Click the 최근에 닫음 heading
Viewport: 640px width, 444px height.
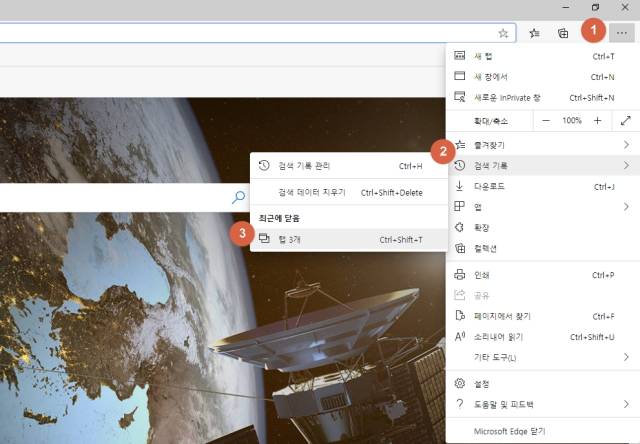[279, 218]
